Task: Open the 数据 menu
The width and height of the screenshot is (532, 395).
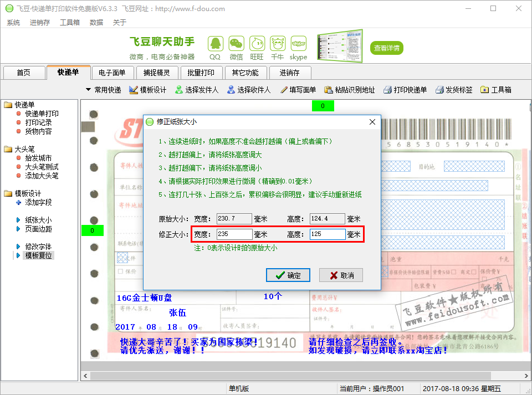Action: click(x=96, y=23)
